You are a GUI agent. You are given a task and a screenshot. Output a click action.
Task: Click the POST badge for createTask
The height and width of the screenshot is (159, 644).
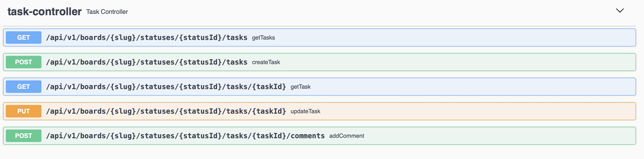tap(23, 62)
